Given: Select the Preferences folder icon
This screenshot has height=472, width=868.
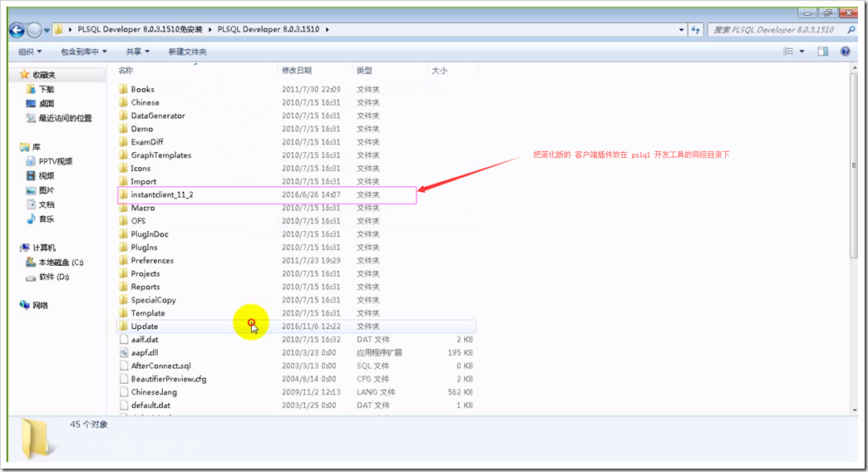Looking at the screenshot, I should click(123, 260).
